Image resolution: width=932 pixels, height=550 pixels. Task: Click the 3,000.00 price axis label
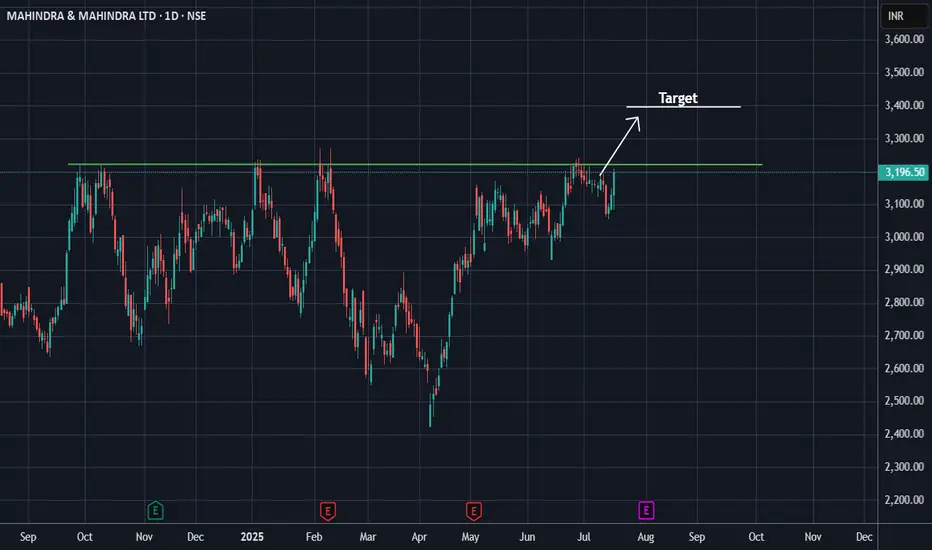click(904, 237)
